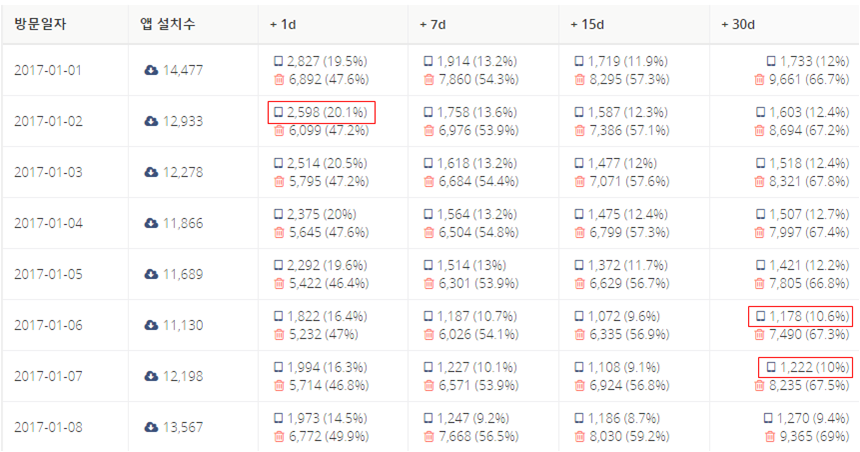The height and width of the screenshot is (452, 860).
Task: Click the device icon next to 1,372 (11.7%)
Action: tap(579, 265)
